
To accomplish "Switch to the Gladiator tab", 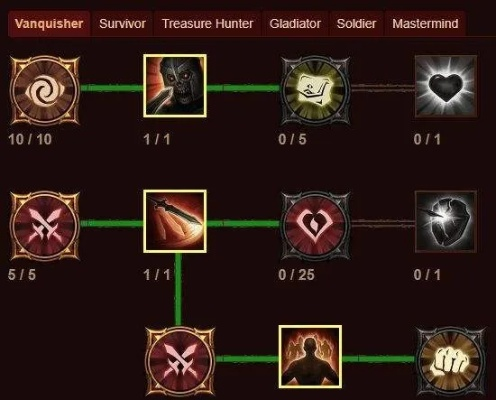I will [x=295, y=24].
